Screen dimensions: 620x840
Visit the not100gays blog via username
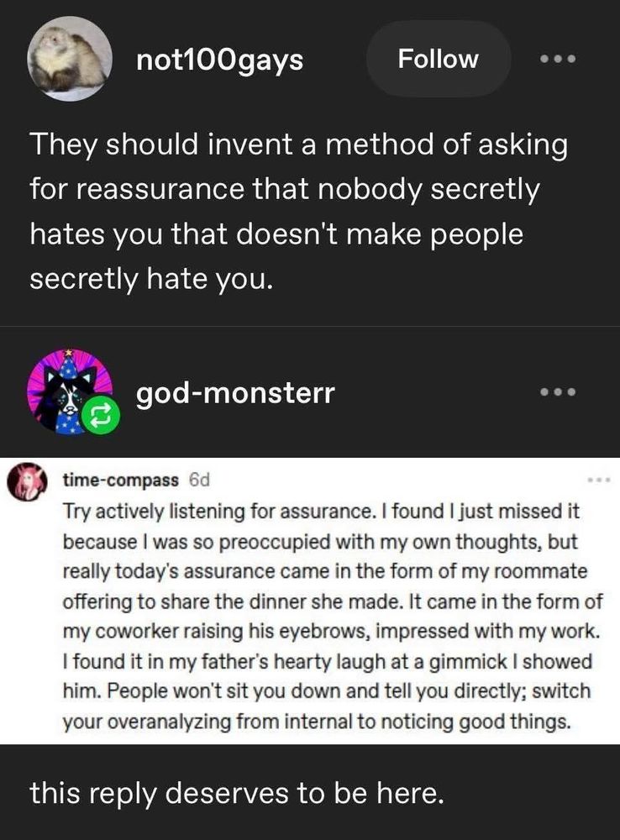coord(219,60)
